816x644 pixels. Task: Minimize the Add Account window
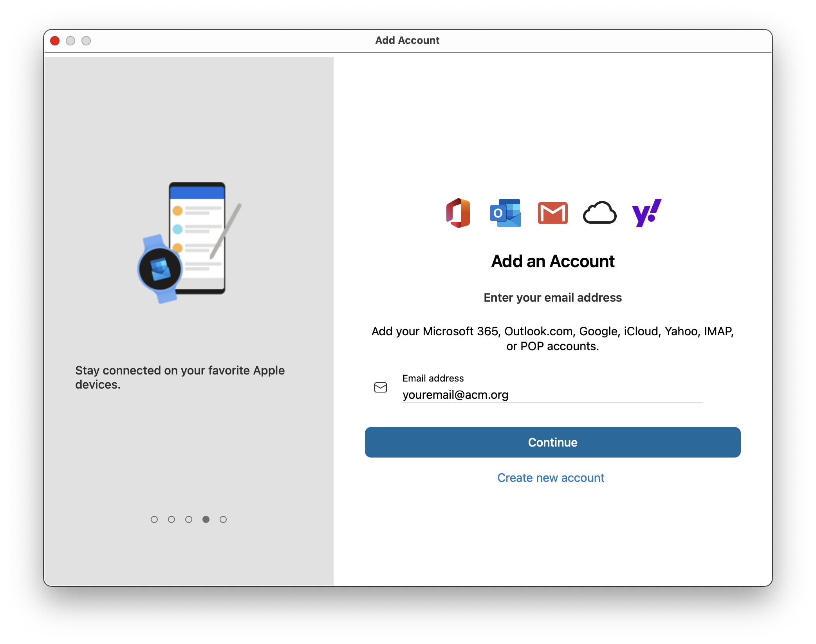coord(70,41)
